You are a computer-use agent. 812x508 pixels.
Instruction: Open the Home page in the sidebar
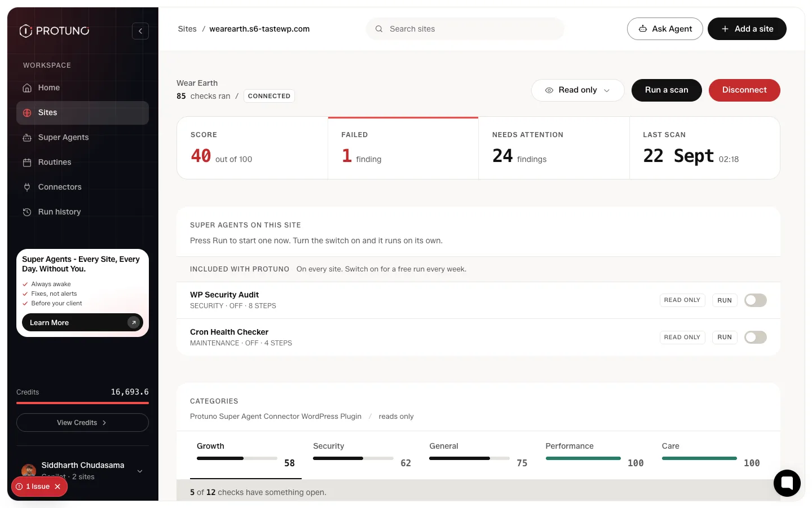[82, 87]
